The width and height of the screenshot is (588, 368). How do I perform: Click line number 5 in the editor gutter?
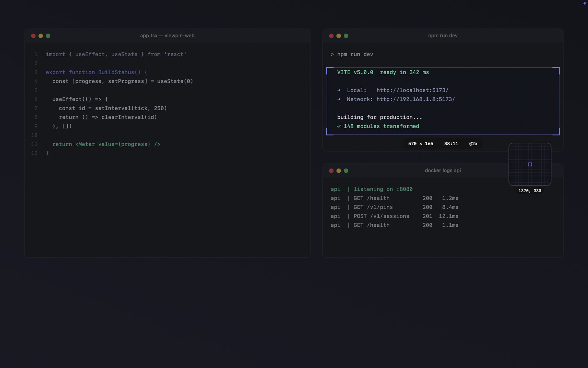[x=36, y=90]
